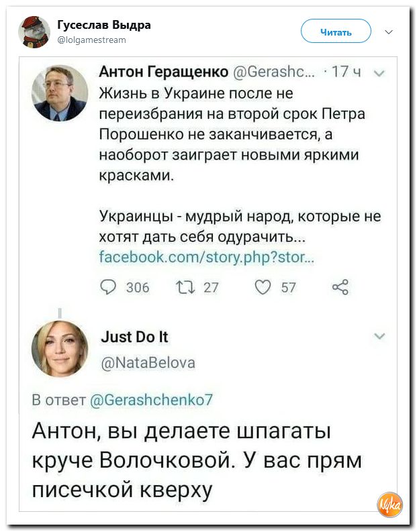Open the Just Do It user avatar
This screenshot has height=532, width=417.
click(60, 348)
